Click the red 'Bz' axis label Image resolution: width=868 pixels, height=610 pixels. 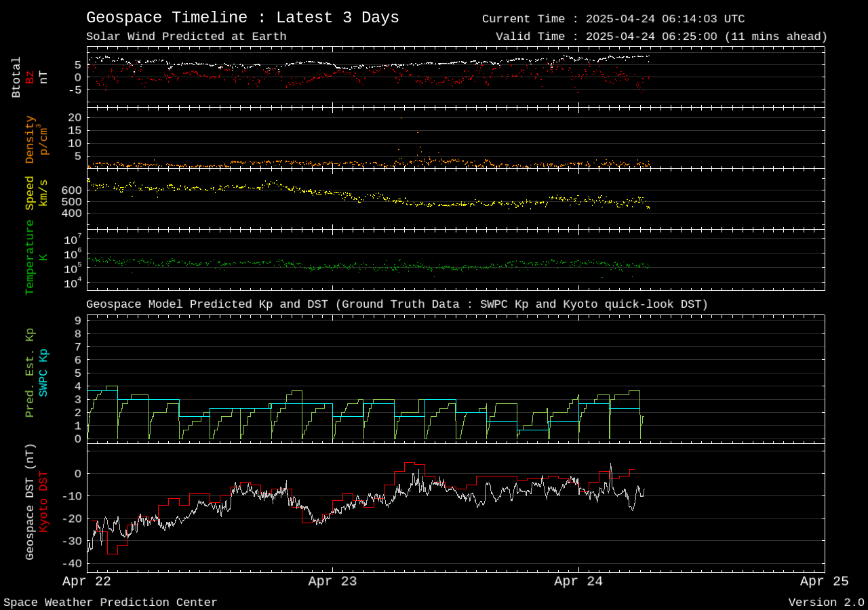point(30,77)
